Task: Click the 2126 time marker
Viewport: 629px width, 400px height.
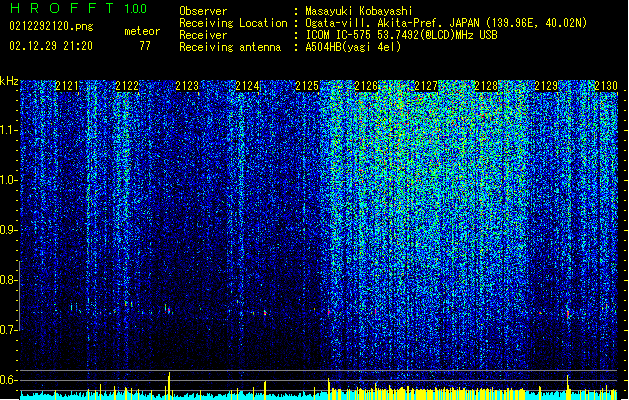Action: 366,86
